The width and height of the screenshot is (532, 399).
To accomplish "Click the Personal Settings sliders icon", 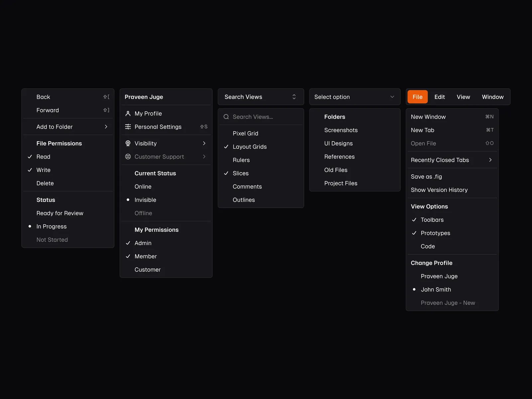I will click(x=128, y=127).
